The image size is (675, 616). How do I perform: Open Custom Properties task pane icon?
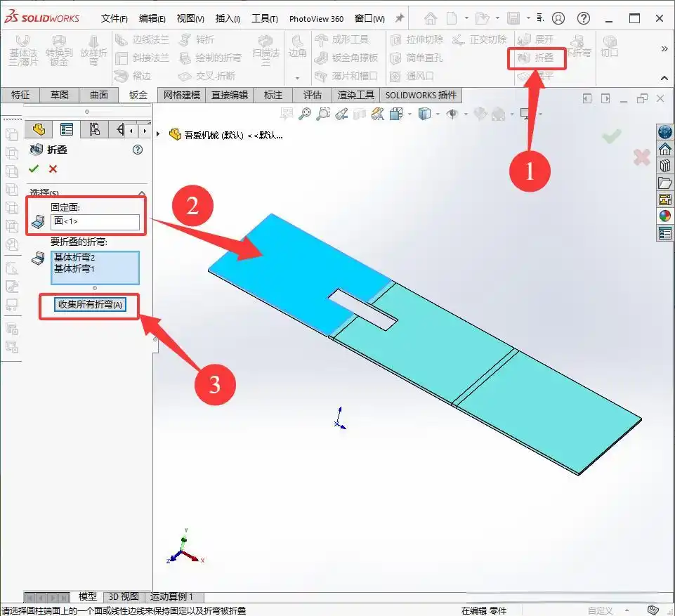(x=665, y=234)
